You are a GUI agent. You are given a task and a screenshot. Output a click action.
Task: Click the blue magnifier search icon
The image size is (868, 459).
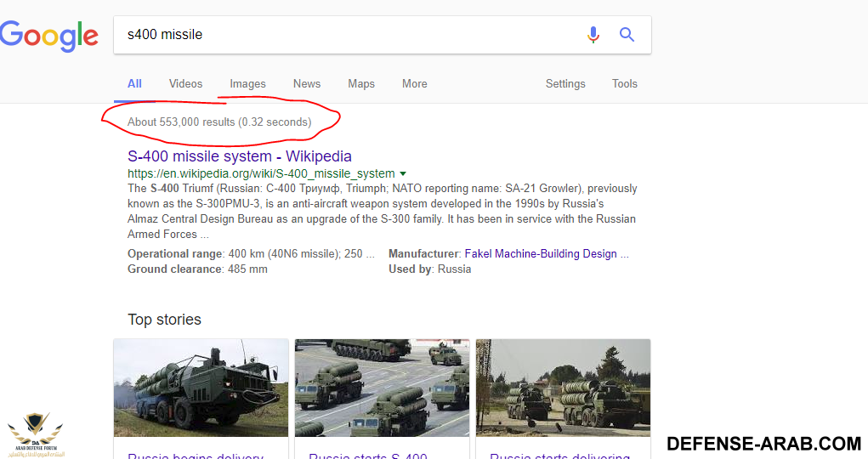pyautogui.click(x=627, y=34)
